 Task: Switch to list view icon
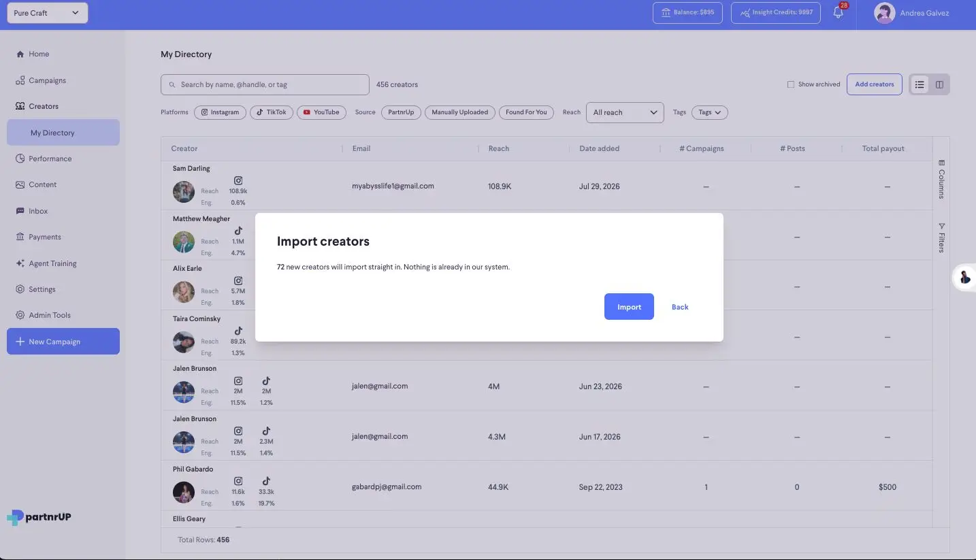point(920,84)
